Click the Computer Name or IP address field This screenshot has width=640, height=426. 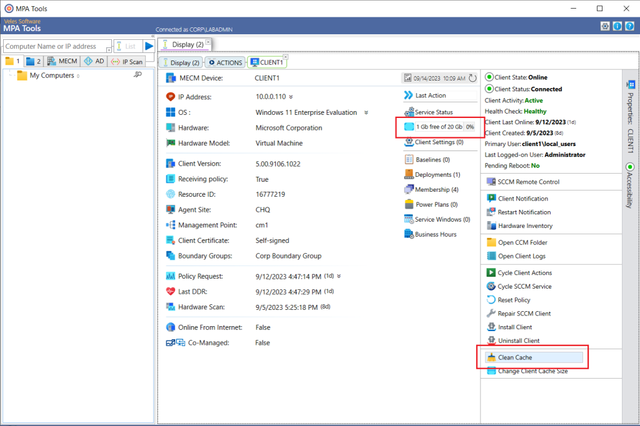(x=55, y=46)
